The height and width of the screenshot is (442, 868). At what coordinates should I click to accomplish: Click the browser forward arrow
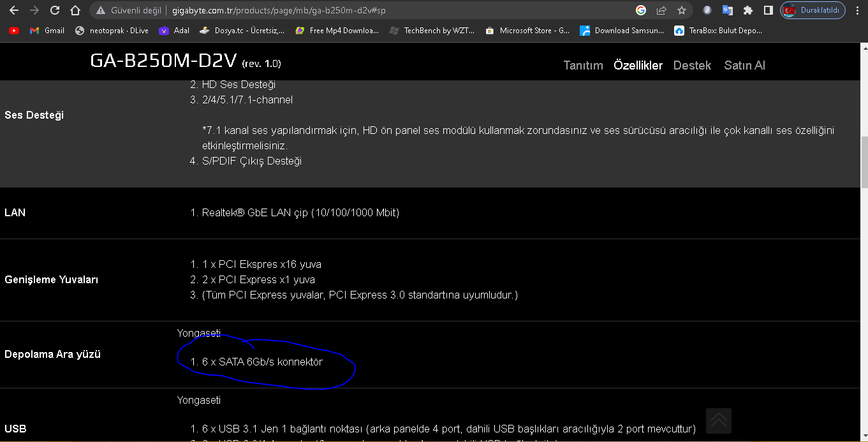(34, 10)
